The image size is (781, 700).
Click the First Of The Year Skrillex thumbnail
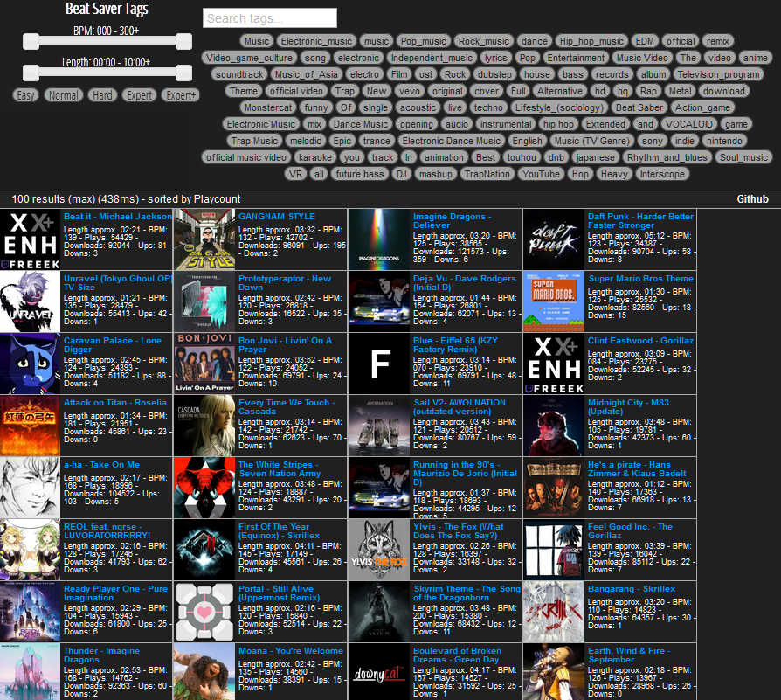(x=204, y=550)
